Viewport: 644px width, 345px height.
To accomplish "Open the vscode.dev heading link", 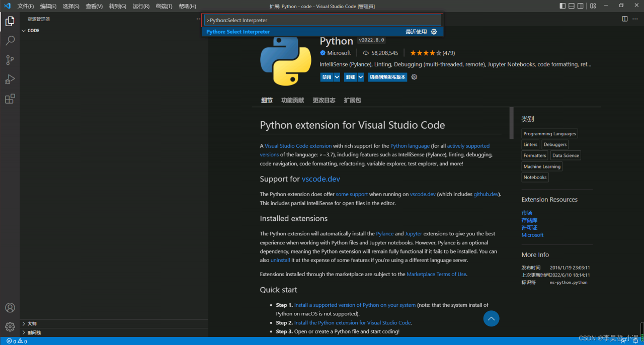I will click(321, 179).
